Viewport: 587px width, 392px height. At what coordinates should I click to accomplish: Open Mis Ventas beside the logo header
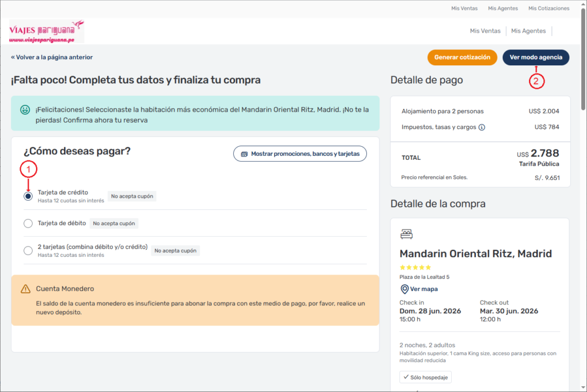[x=485, y=31]
